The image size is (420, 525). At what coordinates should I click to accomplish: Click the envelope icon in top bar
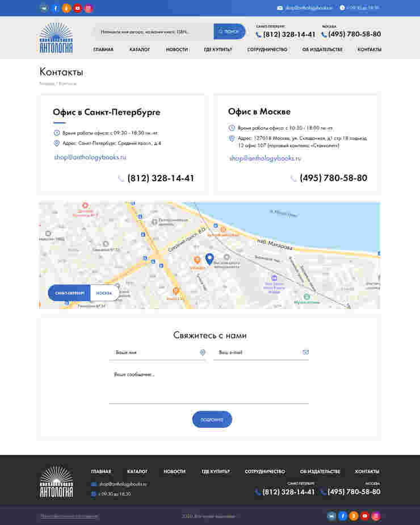[x=280, y=8]
